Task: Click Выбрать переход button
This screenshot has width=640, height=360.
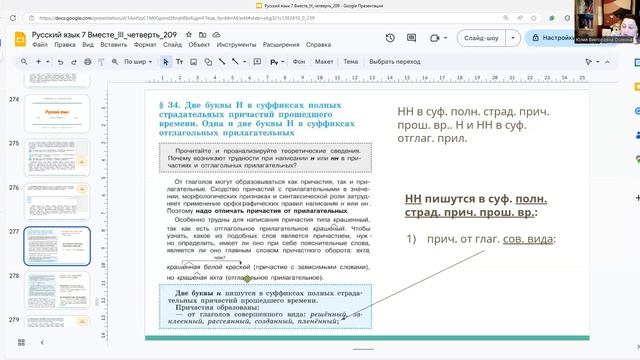Action: (395, 62)
